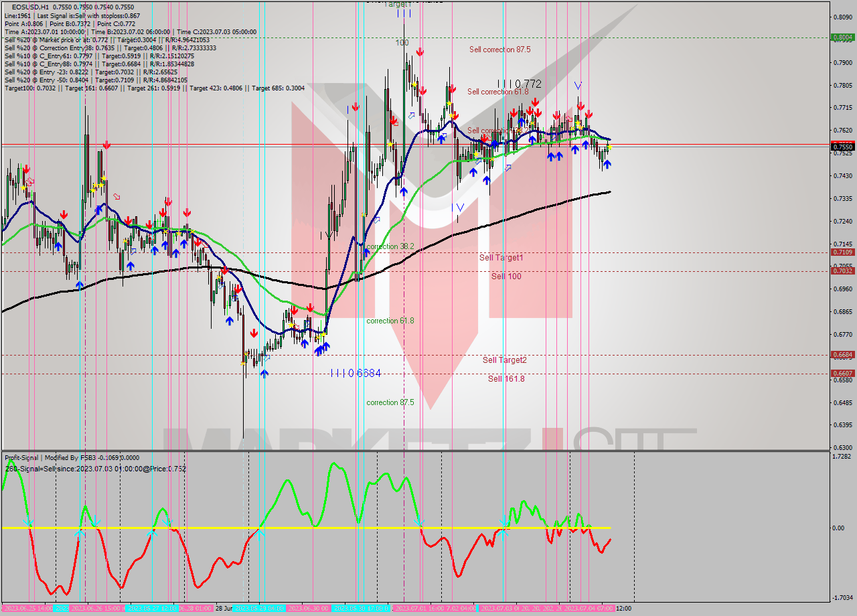Image resolution: width=857 pixels, height=616 pixels.
Task: Click the '28 Jun' time axis label
Action: 224,609
